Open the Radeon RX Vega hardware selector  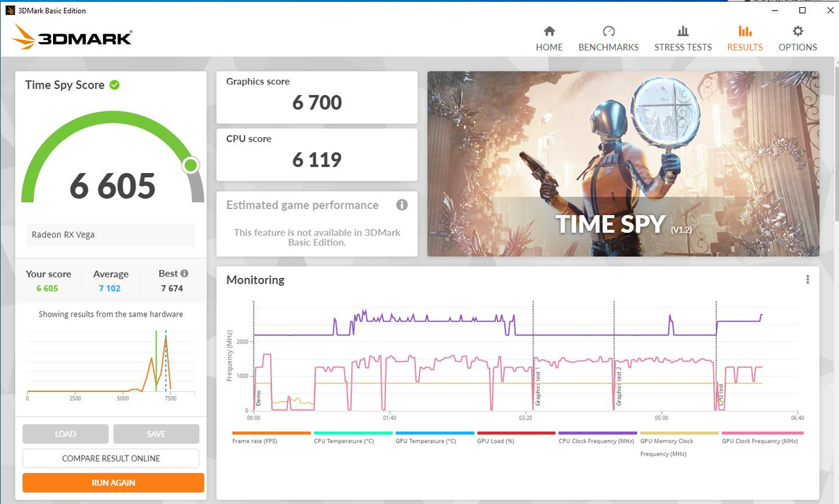click(110, 235)
